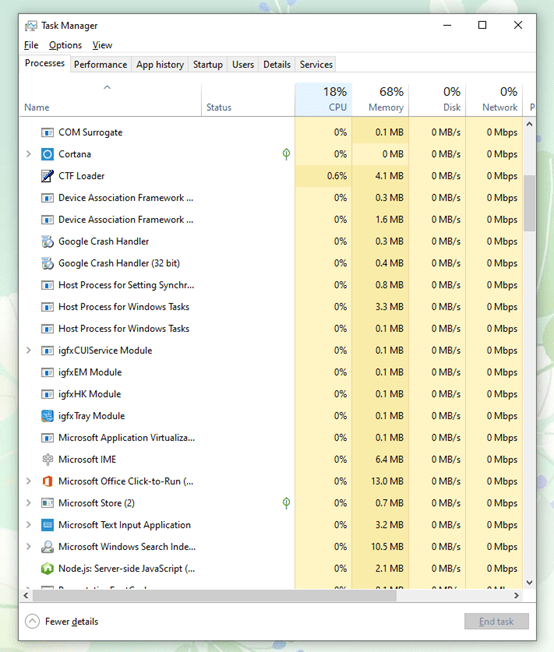Viewport: 554px width, 652px height.
Task: Click the COM Surrogate process icon
Action: 47,133
